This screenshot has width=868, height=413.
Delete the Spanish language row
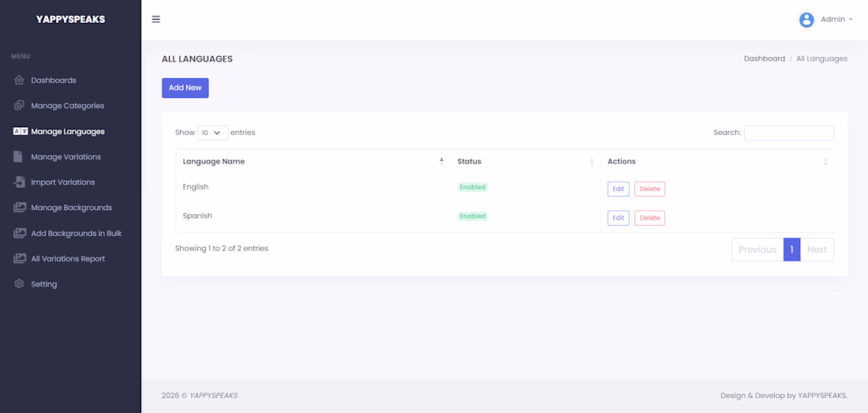click(649, 218)
